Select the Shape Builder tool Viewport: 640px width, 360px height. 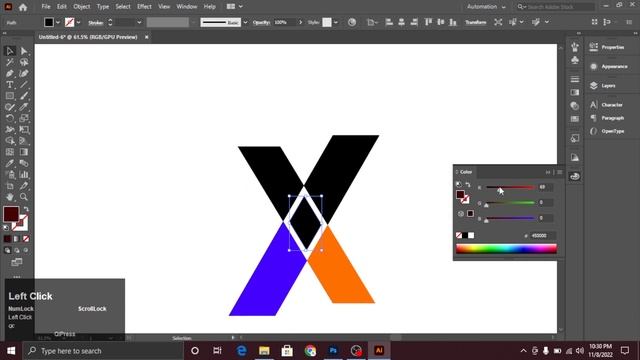point(10,141)
